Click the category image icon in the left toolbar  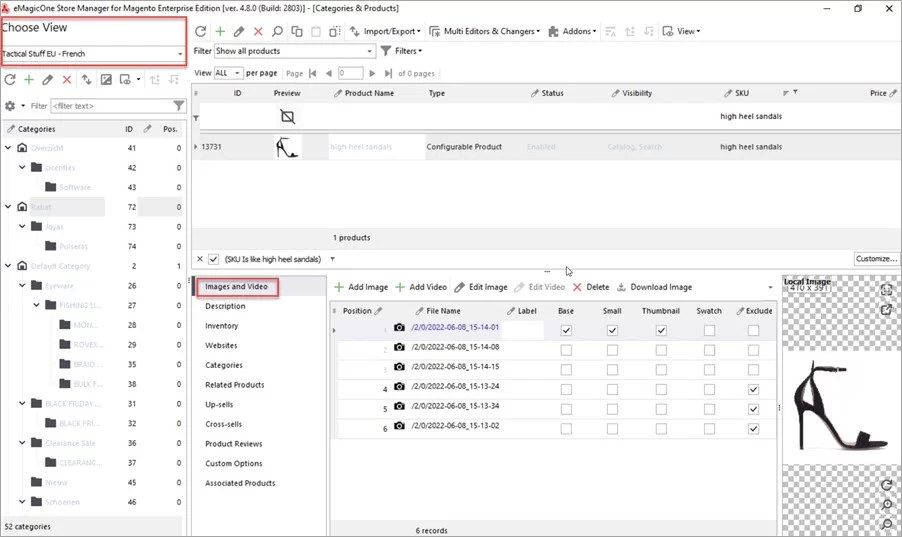(106, 79)
